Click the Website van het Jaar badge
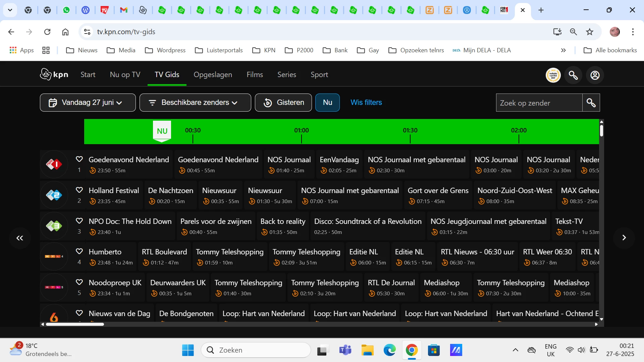This screenshot has height=362, width=644. (x=553, y=75)
